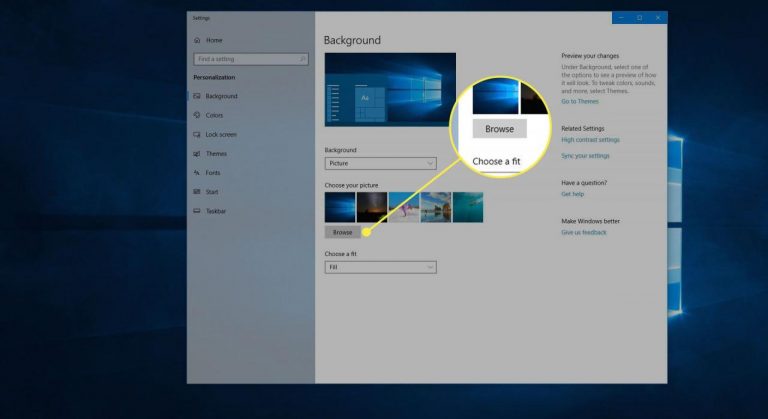Click the Start icon in sidebar
The image size is (768, 419).
tap(197, 192)
